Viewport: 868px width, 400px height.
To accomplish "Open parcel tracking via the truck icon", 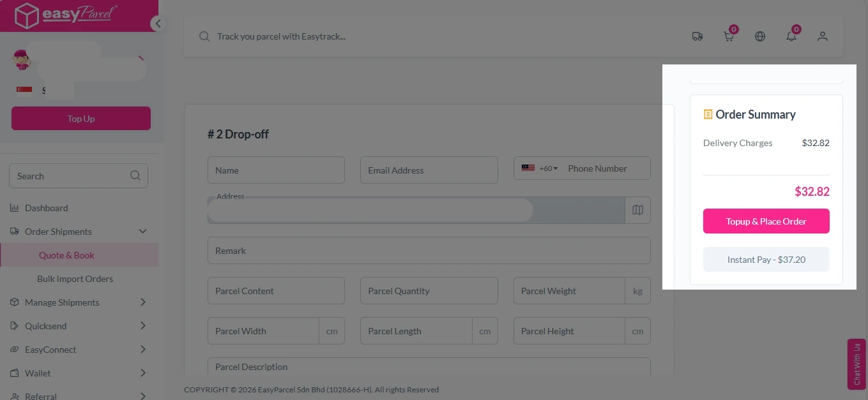I will [x=697, y=36].
